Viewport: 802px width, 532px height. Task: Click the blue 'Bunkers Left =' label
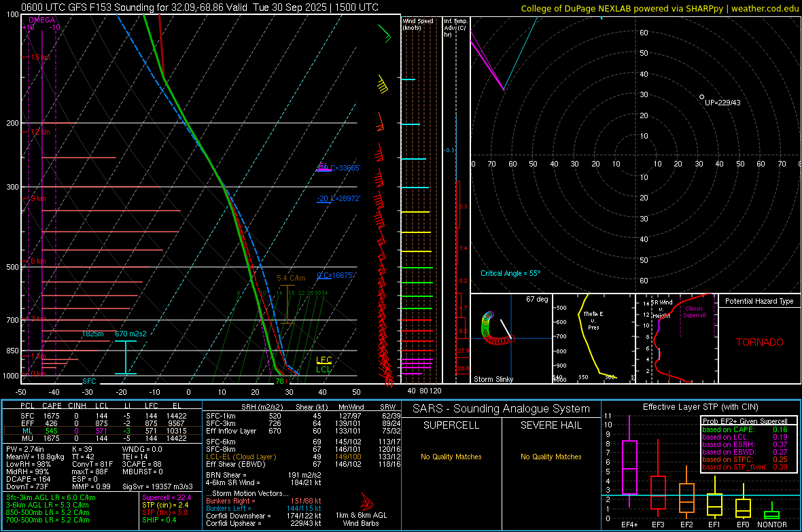click(228, 508)
